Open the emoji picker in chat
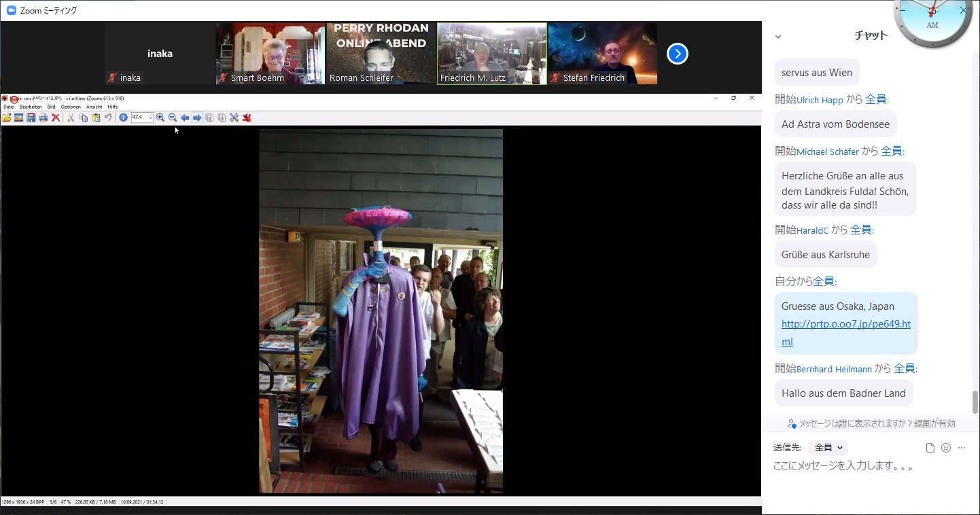This screenshot has width=980, height=515. click(x=946, y=448)
